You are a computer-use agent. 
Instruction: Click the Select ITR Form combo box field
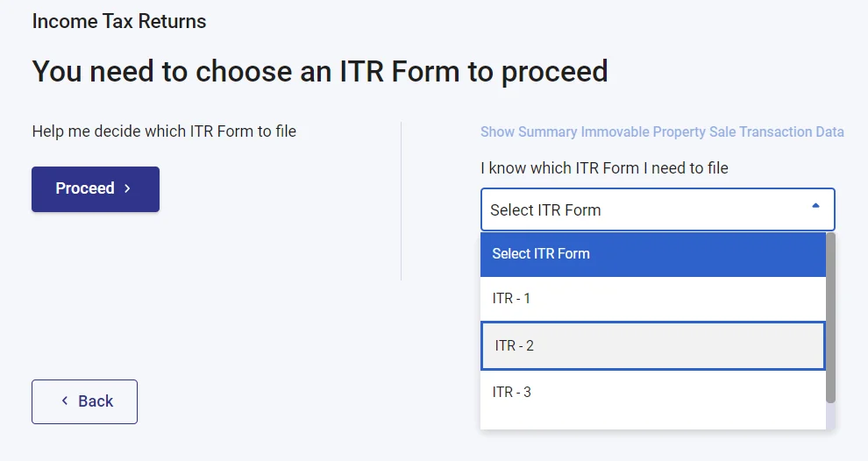(640, 209)
